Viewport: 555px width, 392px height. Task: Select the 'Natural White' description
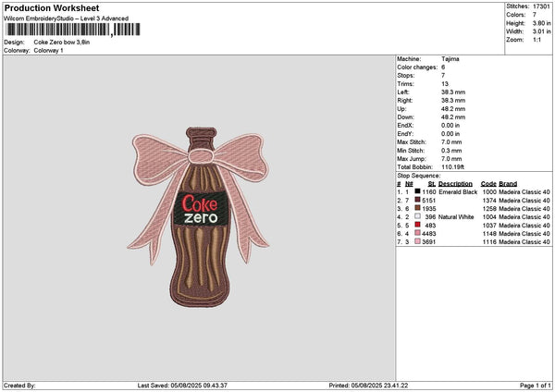(456, 217)
